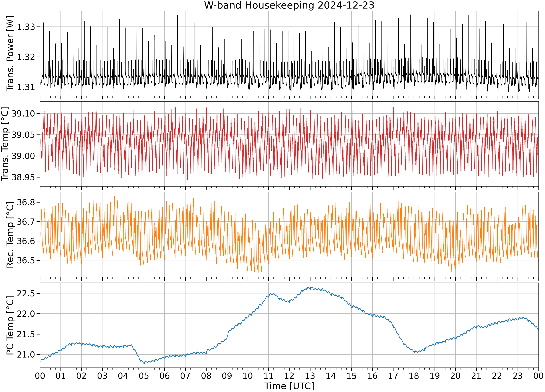Click the 1.31 tick on power axis
The width and height of the screenshot is (545, 392).
pyautogui.click(x=26, y=87)
